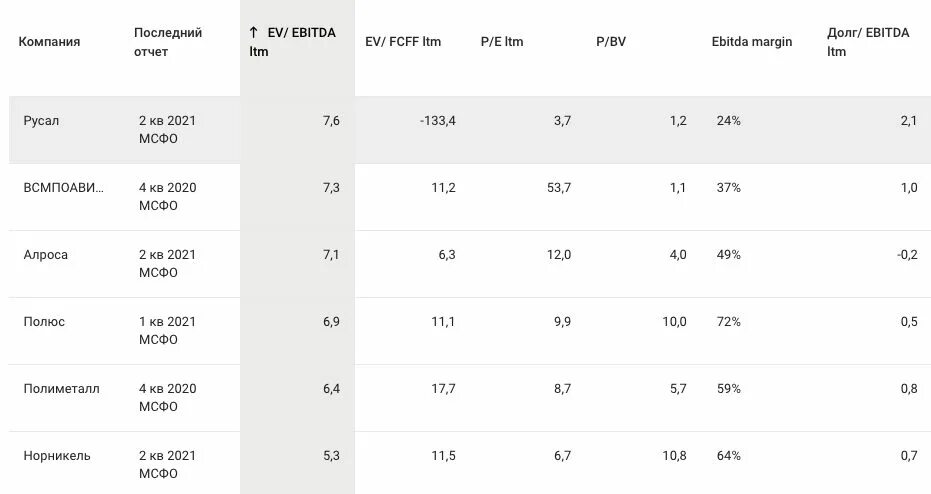The width and height of the screenshot is (931, 494).
Task: Open the Норникель company link
Action: tap(57, 456)
